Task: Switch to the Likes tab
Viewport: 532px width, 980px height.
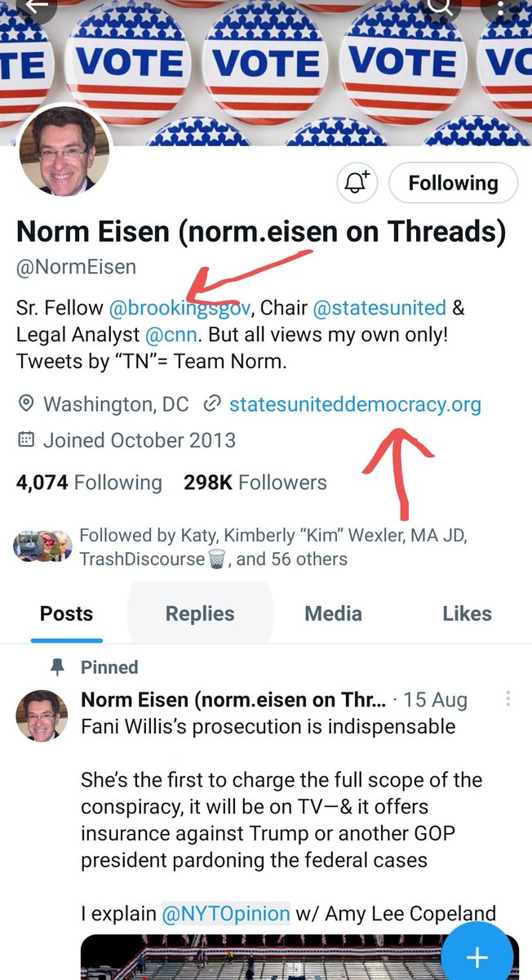Action: tap(467, 613)
